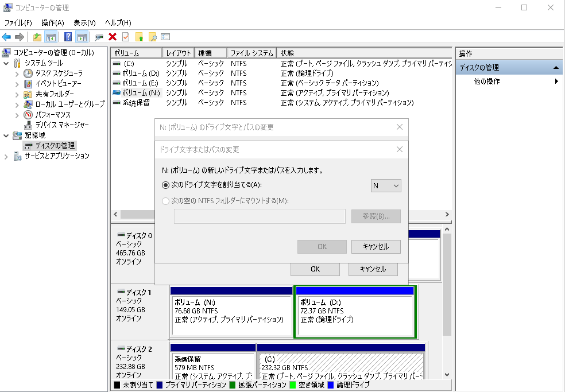
Task: Select the 次のドライブ文字を割り当てる radio button
Action: (165, 185)
